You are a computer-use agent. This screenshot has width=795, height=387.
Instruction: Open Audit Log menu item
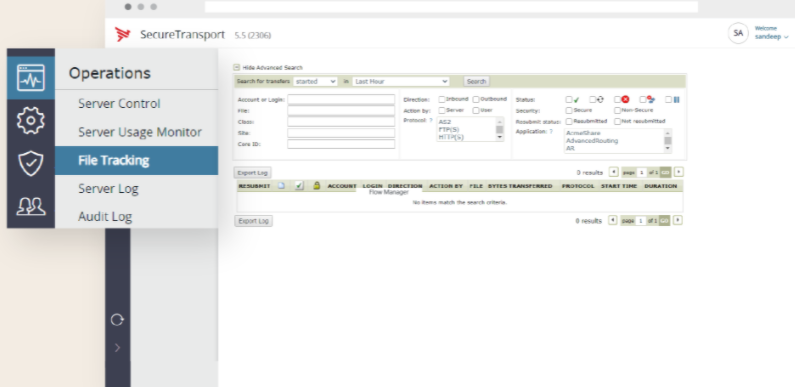click(105, 217)
